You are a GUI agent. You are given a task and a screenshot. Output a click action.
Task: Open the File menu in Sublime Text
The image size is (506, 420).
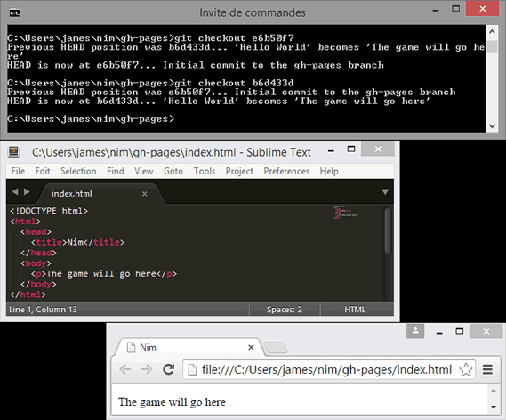[18, 171]
